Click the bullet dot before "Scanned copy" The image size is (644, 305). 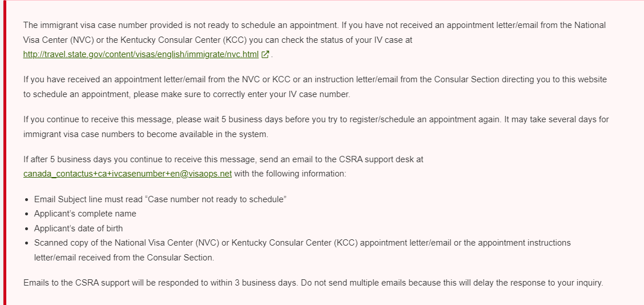click(x=27, y=243)
